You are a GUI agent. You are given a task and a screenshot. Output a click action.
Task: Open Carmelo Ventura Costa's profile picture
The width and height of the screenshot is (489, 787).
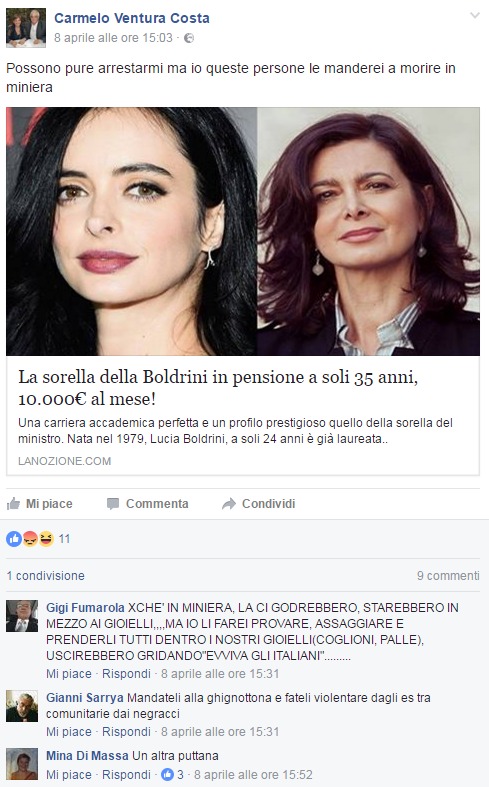pos(26,28)
